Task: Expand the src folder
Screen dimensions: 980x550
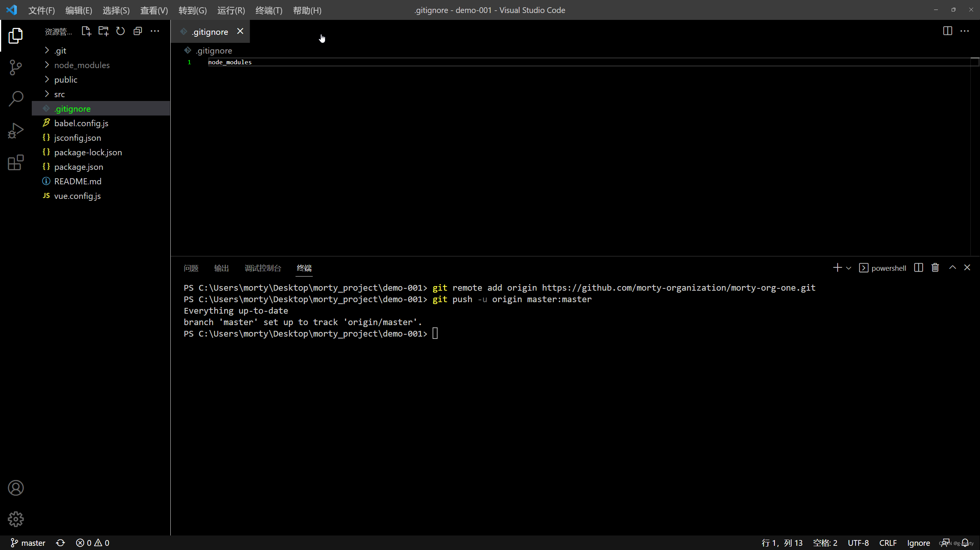Action: (101, 94)
